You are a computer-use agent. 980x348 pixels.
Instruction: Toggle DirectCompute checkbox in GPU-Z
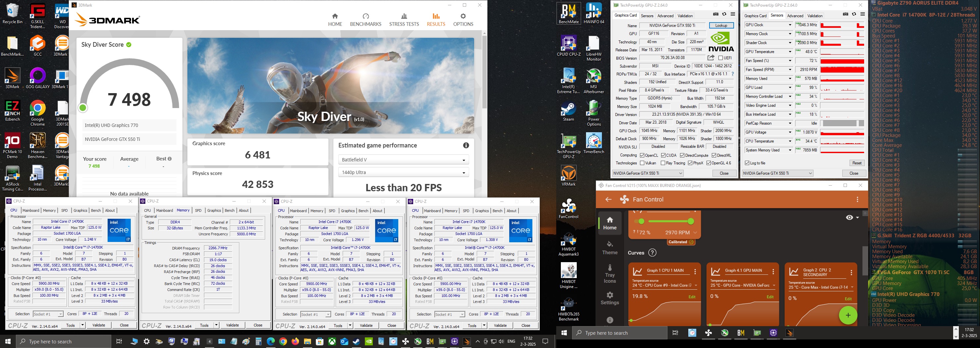tap(682, 155)
